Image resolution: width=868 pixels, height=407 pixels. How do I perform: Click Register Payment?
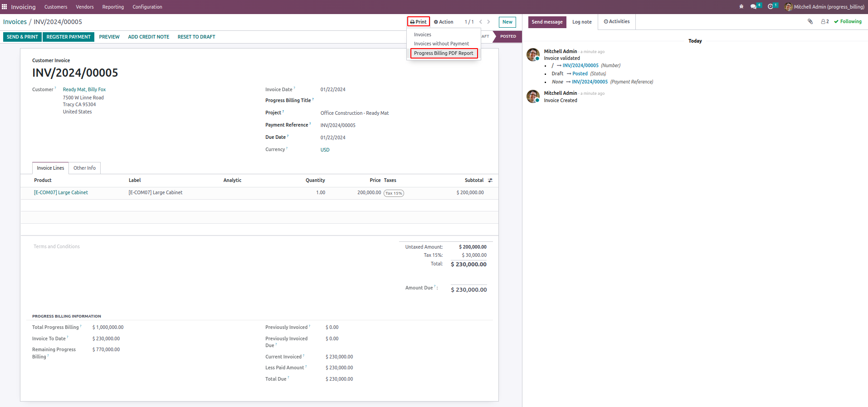[x=68, y=37]
